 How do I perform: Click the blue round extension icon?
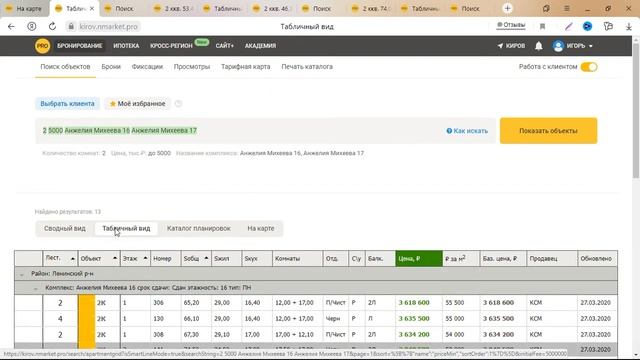pyautogui.click(x=587, y=27)
